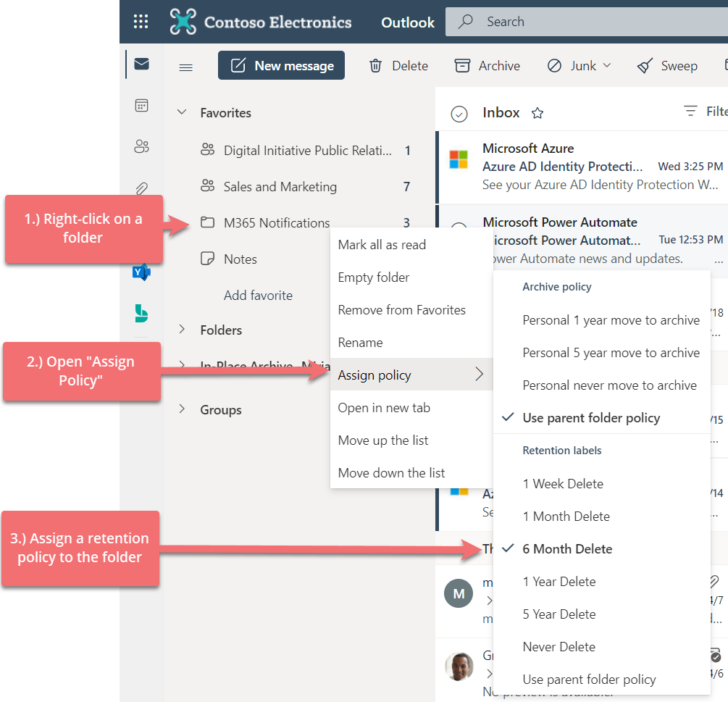Expand the Groups section chevron
Screen dimensions: 728x702
click(x=182, y=409)
